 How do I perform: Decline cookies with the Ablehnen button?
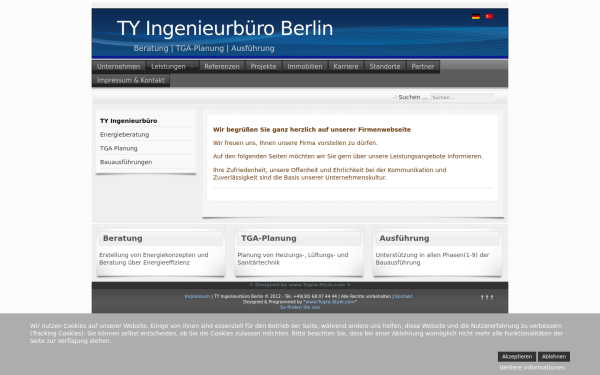(x=554, y=357)
